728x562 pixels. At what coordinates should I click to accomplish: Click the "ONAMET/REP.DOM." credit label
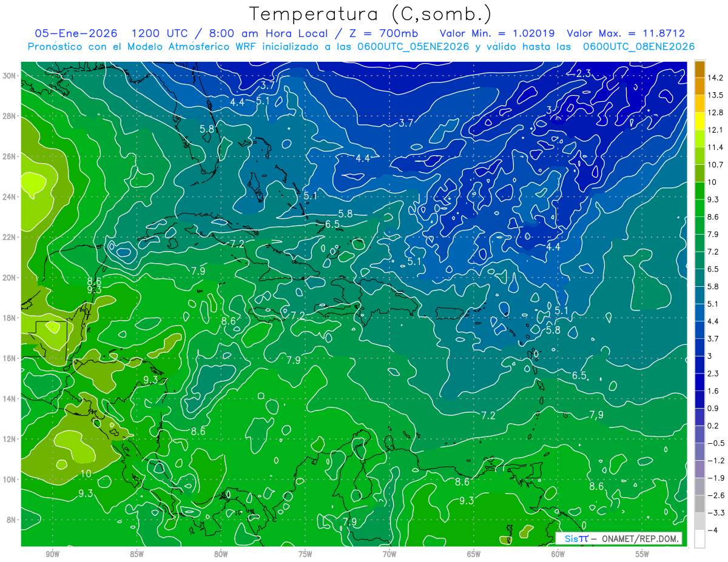(x=640, y=538)
